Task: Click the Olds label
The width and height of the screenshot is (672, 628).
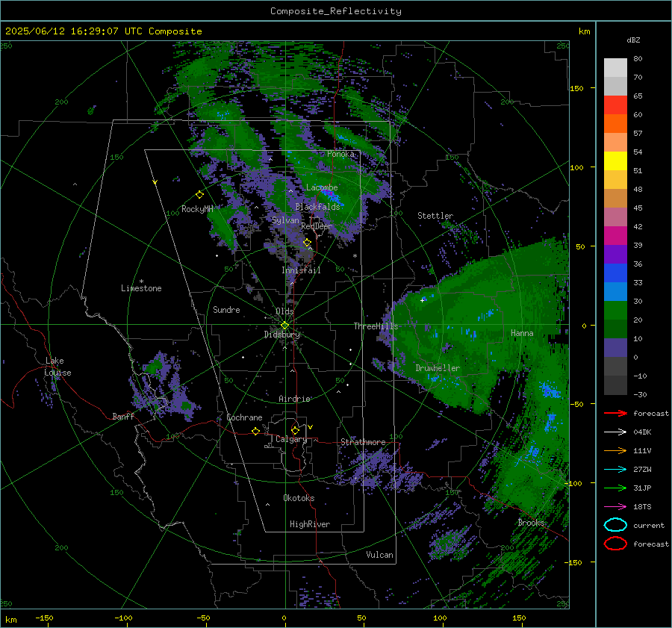Action: (x=284, y=311)
